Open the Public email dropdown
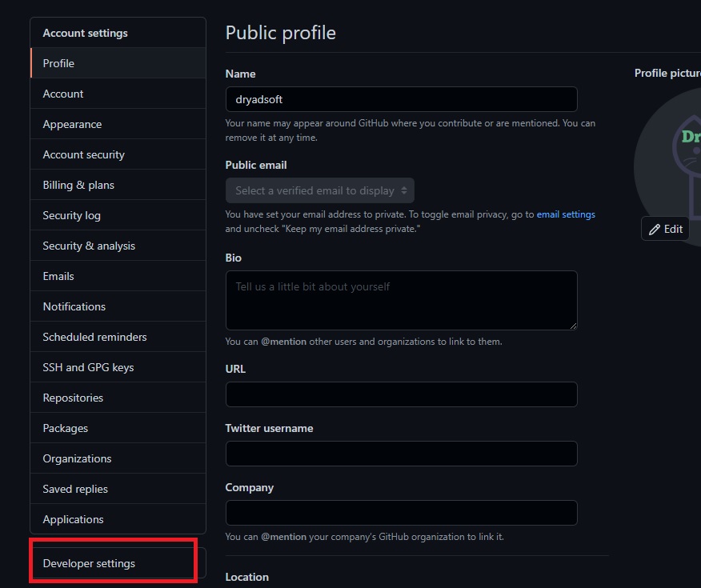This screenshot has height=588, width=701. pyautogui.click(x=319, y=190)
